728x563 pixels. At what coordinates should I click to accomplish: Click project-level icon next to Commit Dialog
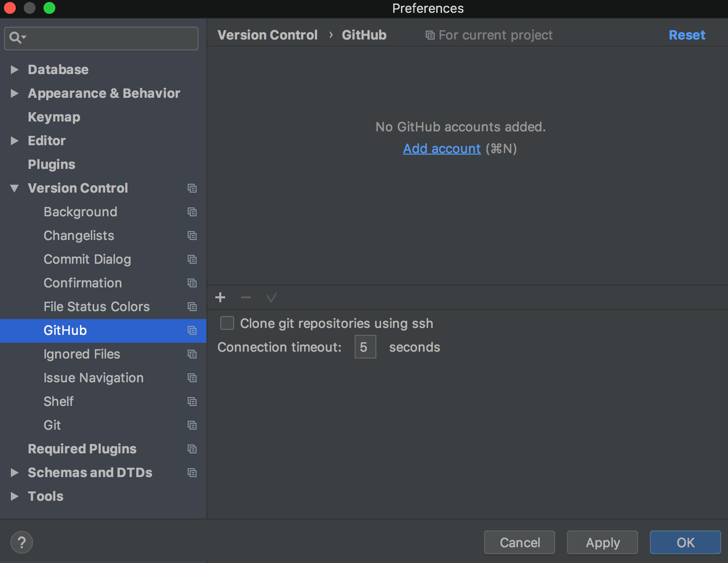[x=192, y=259]
